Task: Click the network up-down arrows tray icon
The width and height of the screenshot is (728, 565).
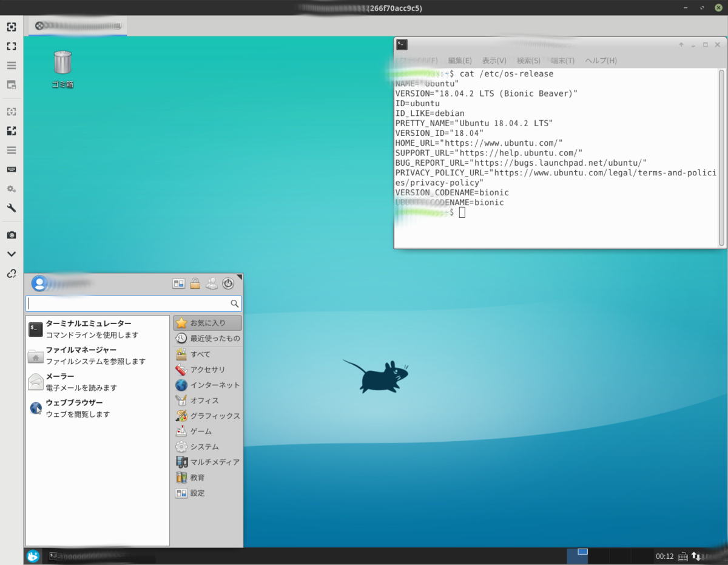Action: pyautogui.click(x=696, y=557)
